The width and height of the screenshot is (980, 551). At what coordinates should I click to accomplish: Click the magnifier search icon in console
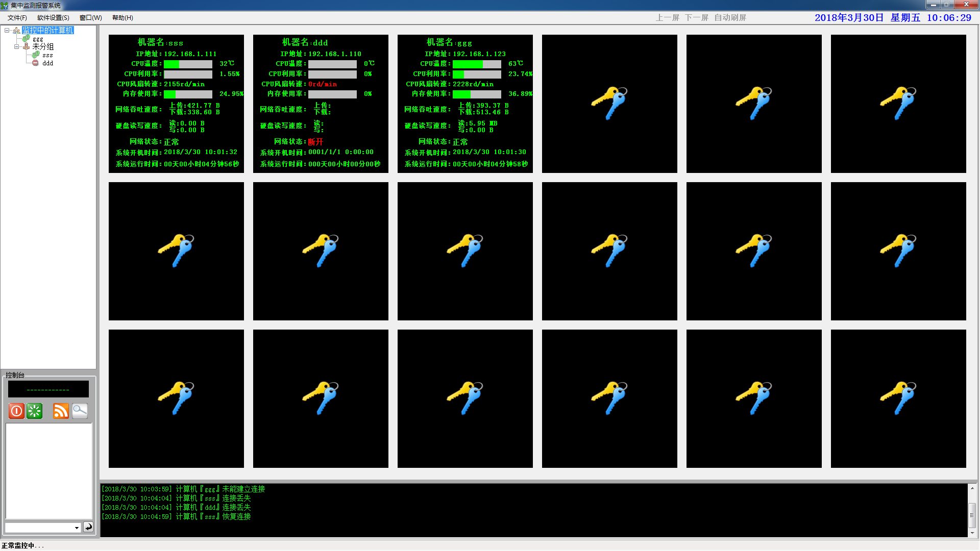pyautogui.click(x=80, y=411)
